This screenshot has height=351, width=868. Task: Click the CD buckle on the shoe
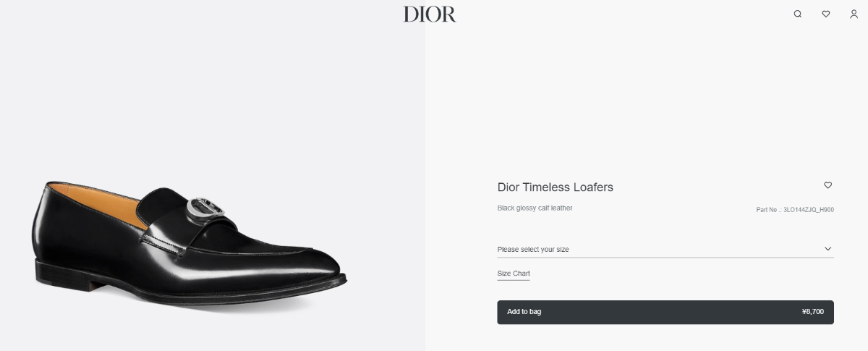[205, 208]
